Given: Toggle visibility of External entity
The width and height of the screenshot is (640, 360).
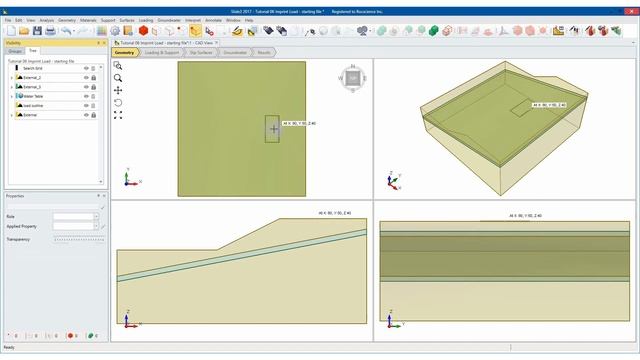Looking at the screenshot, I should pyautogui.click(x=86, y=115).
